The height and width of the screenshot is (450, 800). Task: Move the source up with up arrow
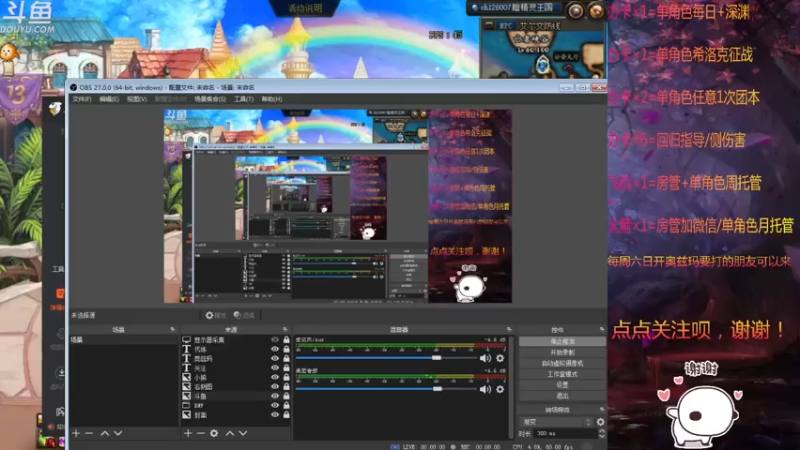tap(230, 433)
